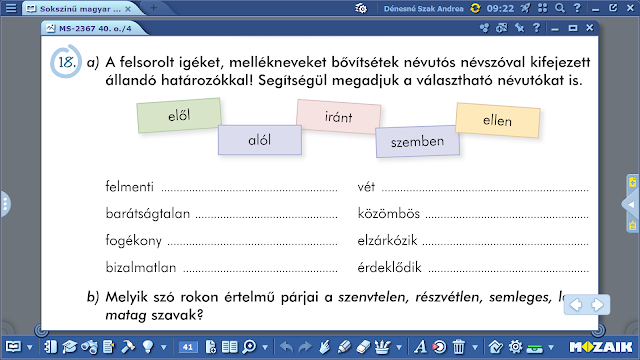The height and width of the screenshot is (360, 640).
Task: Open the hammer tools icon
Action: click(x=128, y=347)
